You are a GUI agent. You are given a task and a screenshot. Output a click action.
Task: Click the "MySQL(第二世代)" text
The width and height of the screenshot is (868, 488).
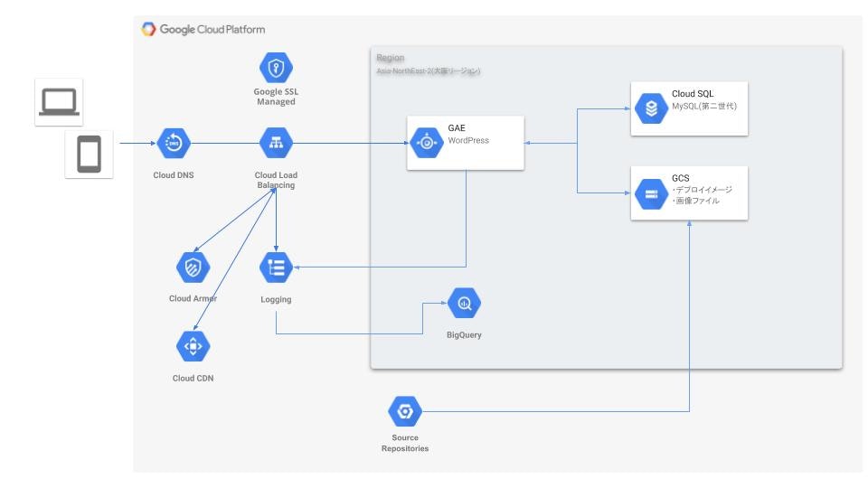[x=704, y=107]
